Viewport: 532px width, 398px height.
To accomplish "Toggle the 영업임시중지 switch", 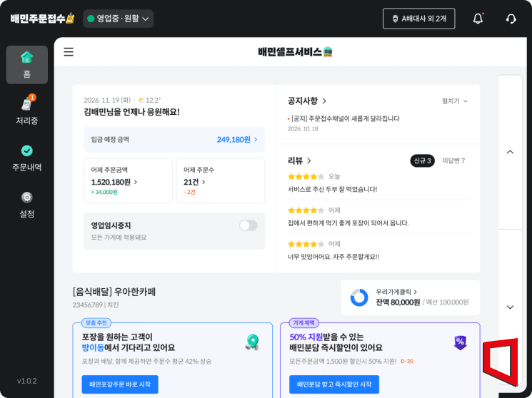I will point(248,225).
